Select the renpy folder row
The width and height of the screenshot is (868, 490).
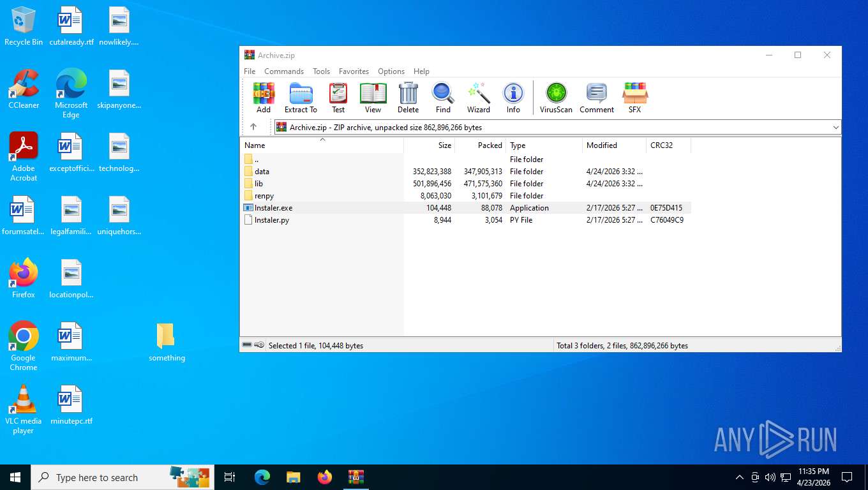(466, 196)
